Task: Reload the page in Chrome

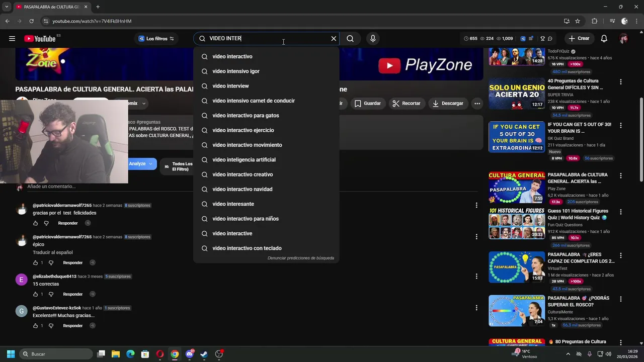Action: (x=31, y=21)
